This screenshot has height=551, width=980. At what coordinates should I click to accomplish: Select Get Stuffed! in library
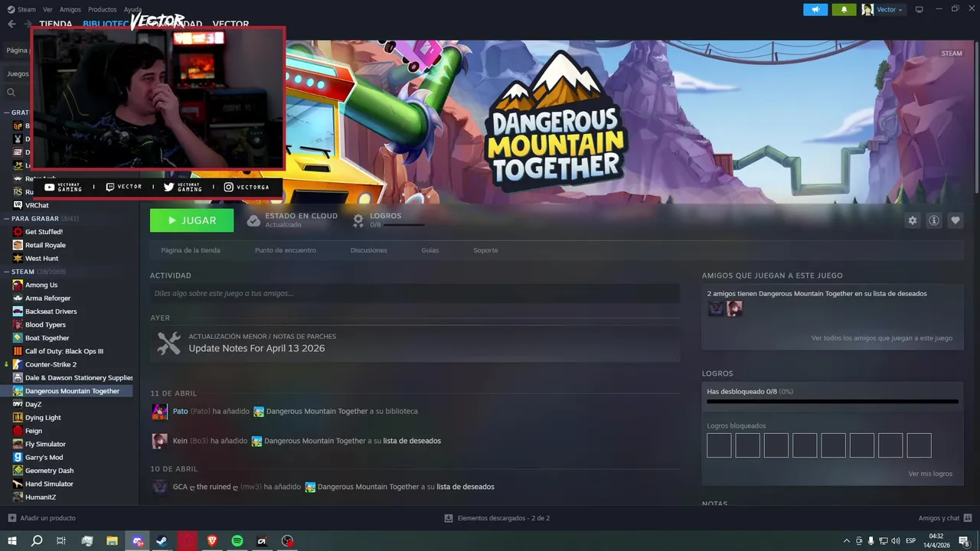44,232
